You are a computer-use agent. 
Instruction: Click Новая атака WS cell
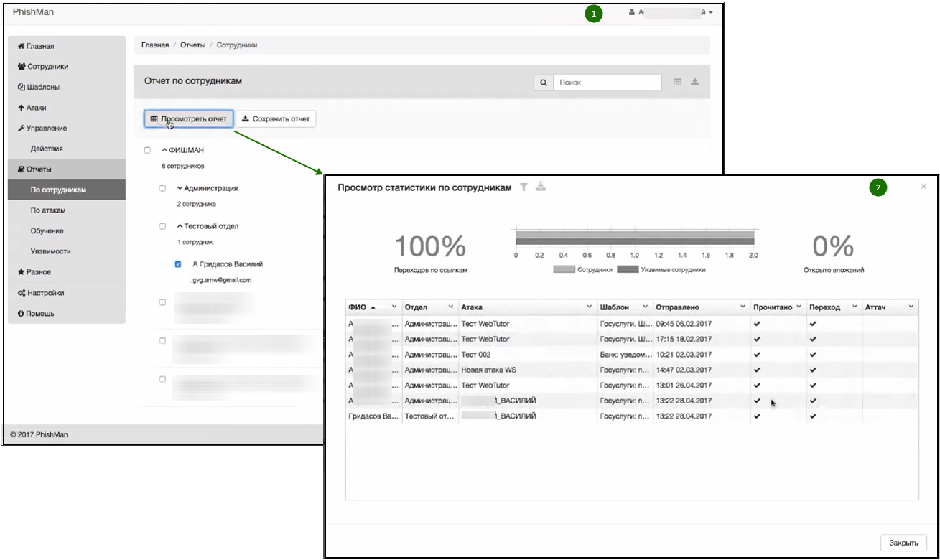(528, 370)
